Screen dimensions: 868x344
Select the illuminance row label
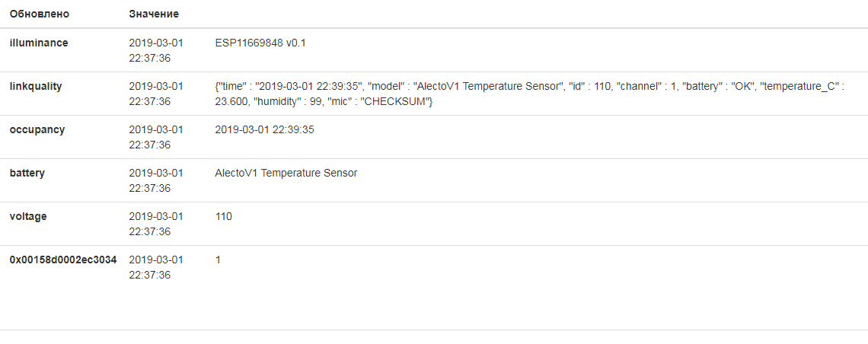pyautogui.click(x=39, y=43)
